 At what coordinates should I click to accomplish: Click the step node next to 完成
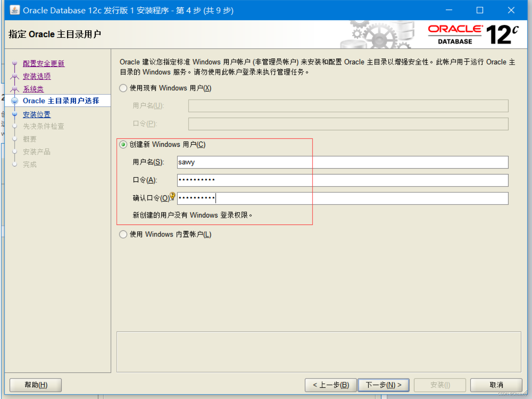pos(14,164)
